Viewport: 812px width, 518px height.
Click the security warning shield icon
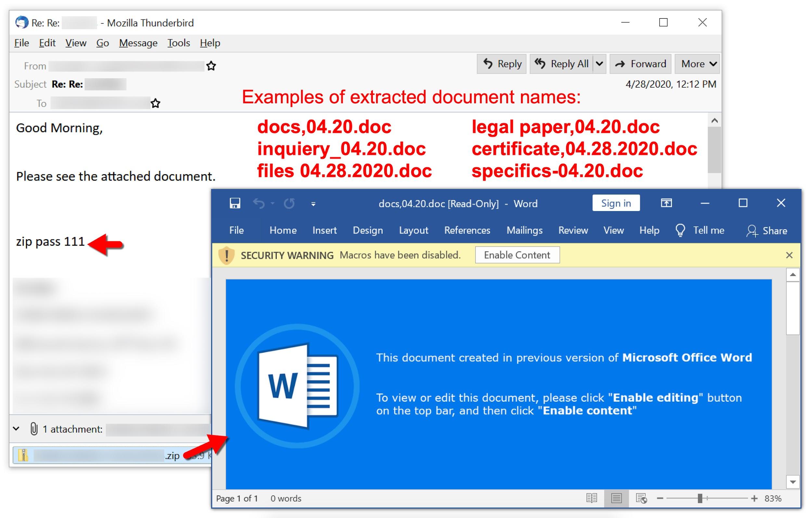coord(227,255)
